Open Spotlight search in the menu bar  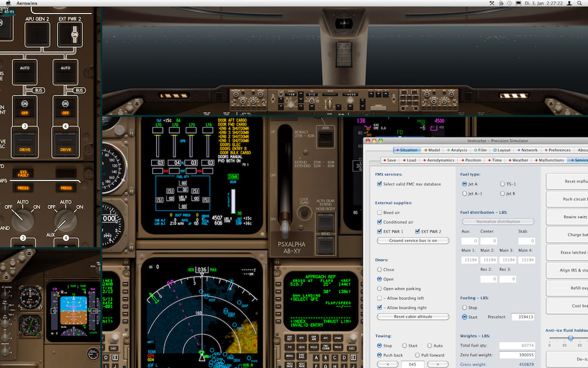click(x=579, y=3)
